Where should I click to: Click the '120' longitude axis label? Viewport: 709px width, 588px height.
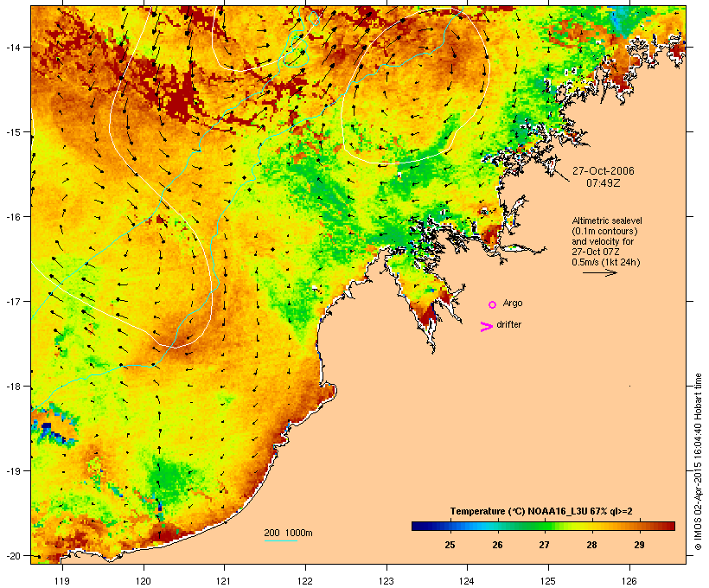tap(144, 581)
